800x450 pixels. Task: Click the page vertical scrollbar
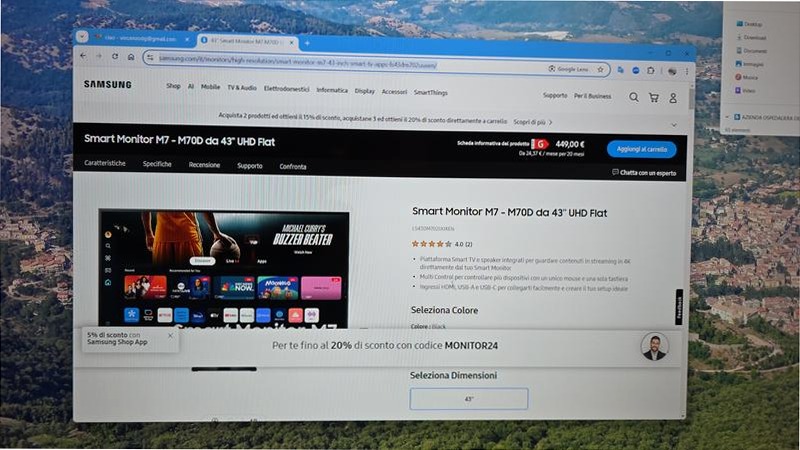(x=691, y=98)
